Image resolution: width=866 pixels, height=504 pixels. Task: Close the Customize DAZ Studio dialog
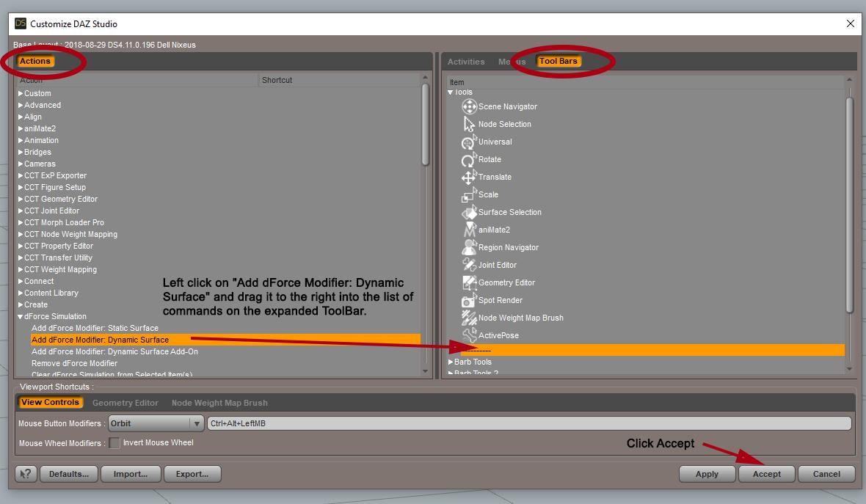tap(850, 23)
